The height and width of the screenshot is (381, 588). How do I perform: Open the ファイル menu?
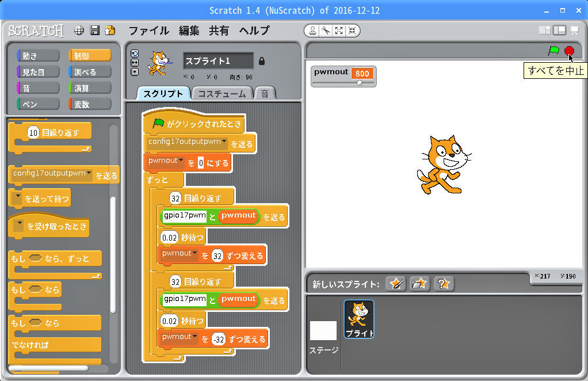click(x=149, y=31)
